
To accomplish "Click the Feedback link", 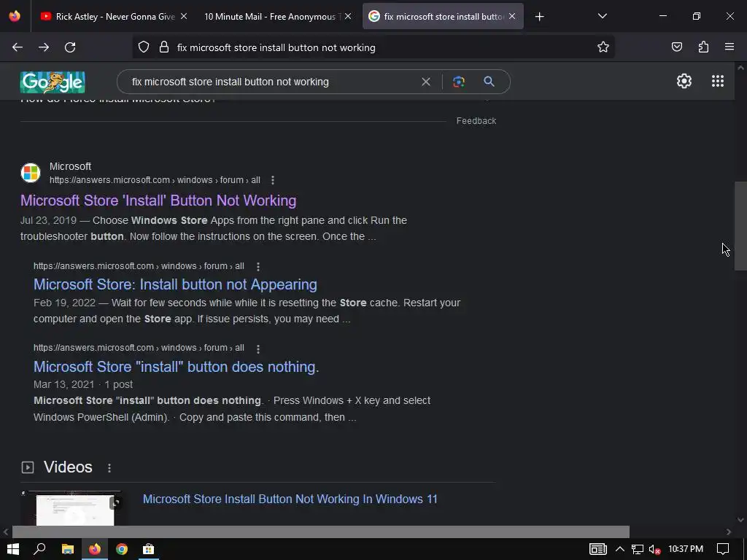I will pyautogui.click(x=476, y=121).
